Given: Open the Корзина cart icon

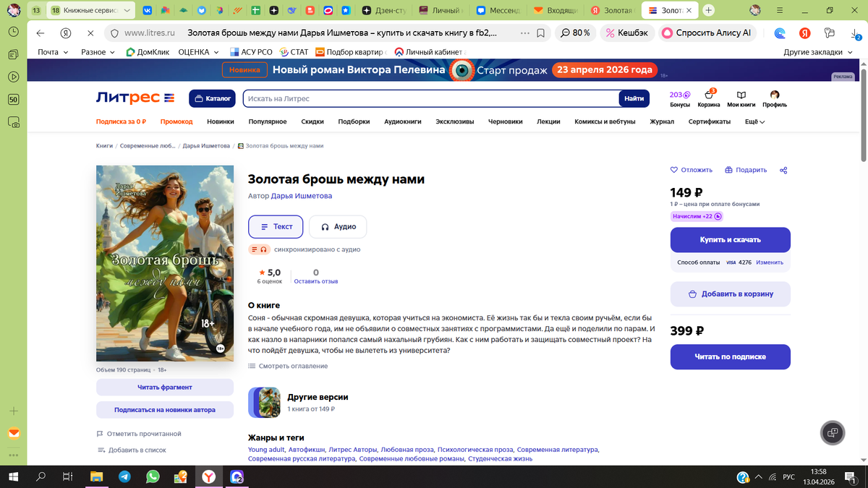Looking at the screenshot, I should click(709, 98).
